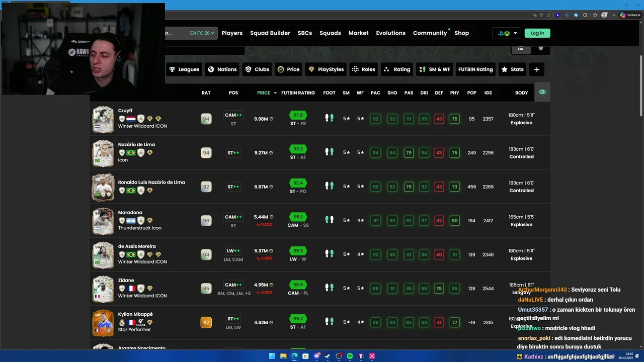This screenshot has width=644, height=362.
Task: Open the SM & WF filter
Action: (x=435, y=69)
